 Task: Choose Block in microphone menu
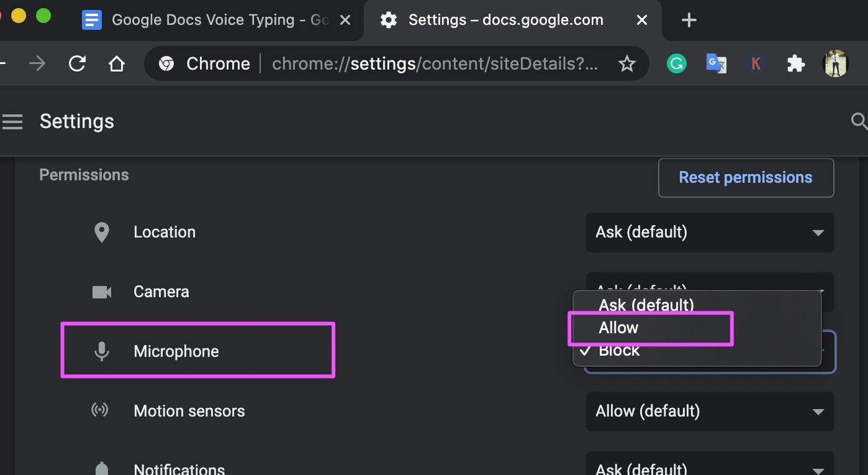click(697, 350)
